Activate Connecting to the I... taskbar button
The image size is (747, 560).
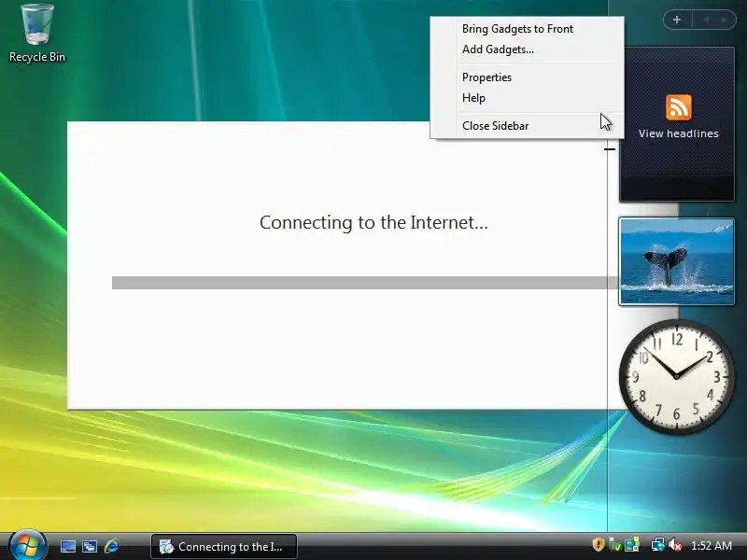coord(224,546)
